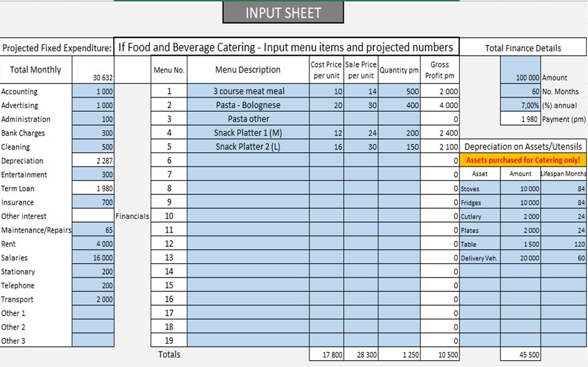This screenshot has height=367, width=588.
Task: Click the empty Other 3 input cell
Action: click(x=93, y=340)
